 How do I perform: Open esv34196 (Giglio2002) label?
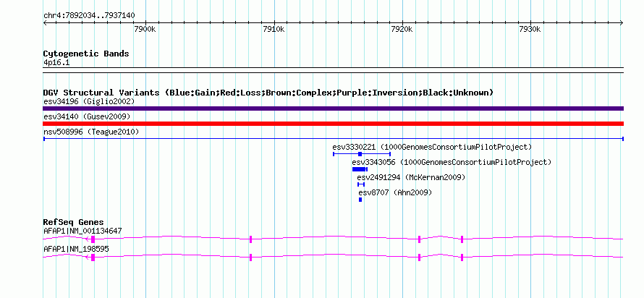point(89,101)
